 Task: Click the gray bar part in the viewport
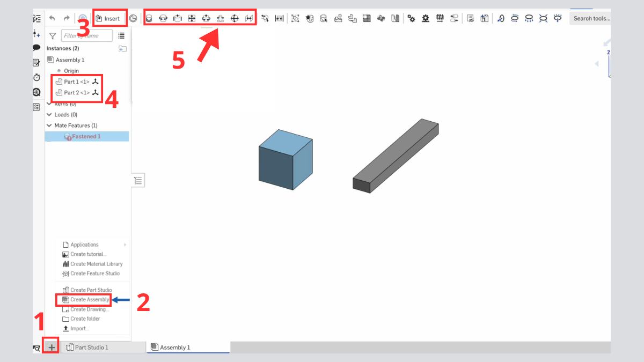(396, 156)
